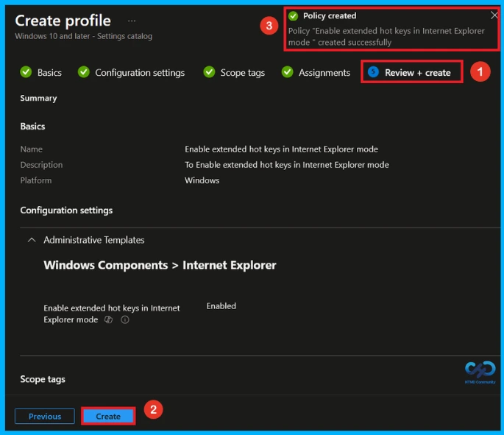Click the Scope tags section heading
The height and width of the screenshot is (435, 504).
click(x=43, y=379)
